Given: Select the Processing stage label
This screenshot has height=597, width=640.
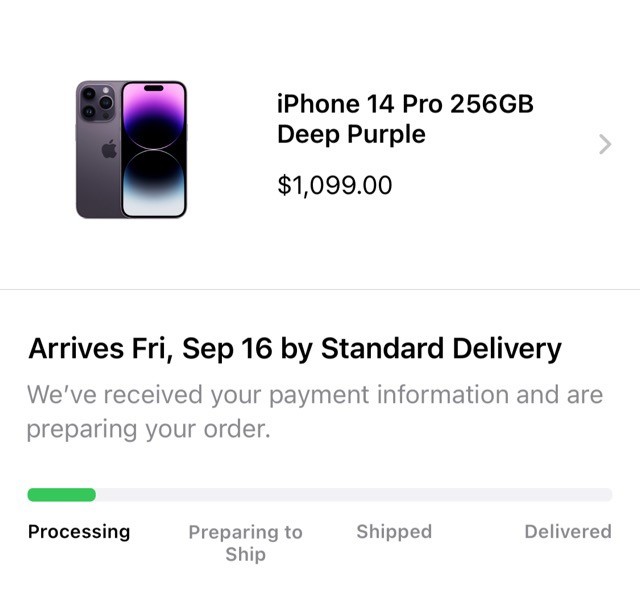Looking at the screenshot, I should (x=78, y=531).
